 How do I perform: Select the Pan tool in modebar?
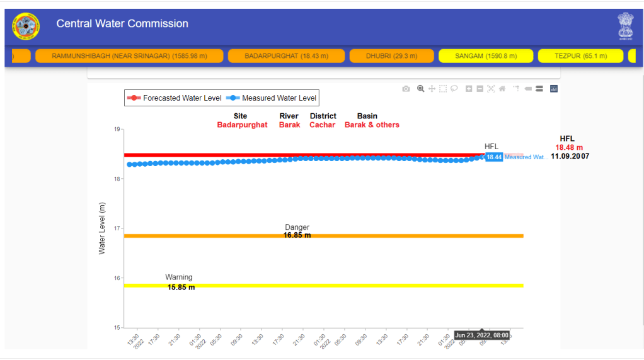(x=432, y=89)
